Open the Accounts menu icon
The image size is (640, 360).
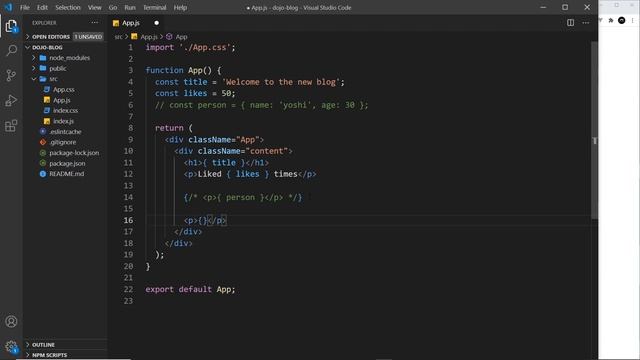tap(11, 322)
